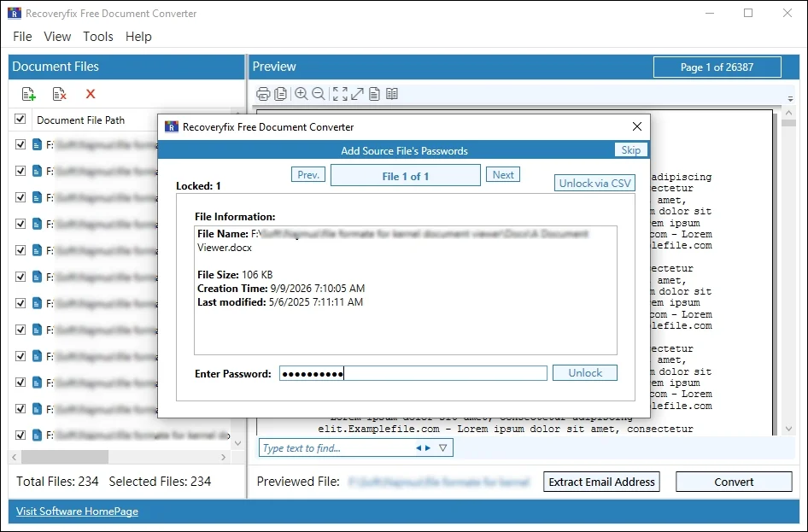Uncheck the first file row checkbox
This screenshot has height=532, width=808.
pos(20,144)
